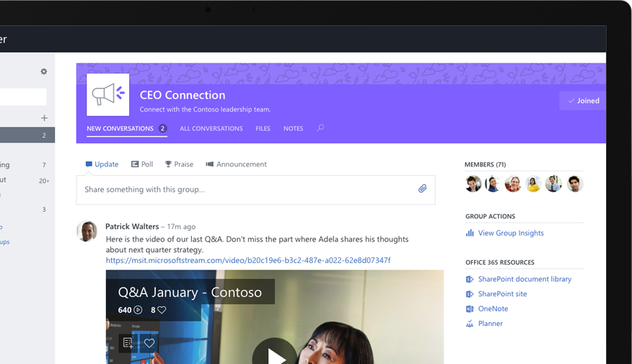Open the settings gear in sidebar
The image size is (632, 364).
[x=44, y=71]
